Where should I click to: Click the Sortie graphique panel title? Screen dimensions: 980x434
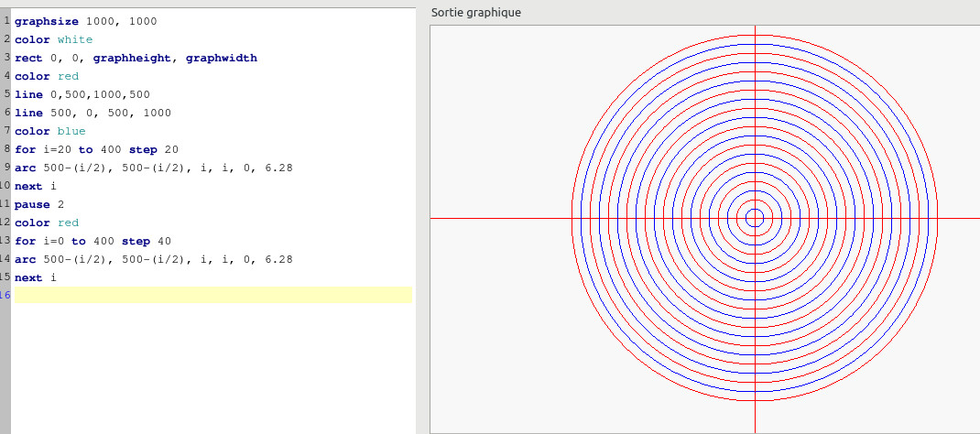(x=475, y=13)
